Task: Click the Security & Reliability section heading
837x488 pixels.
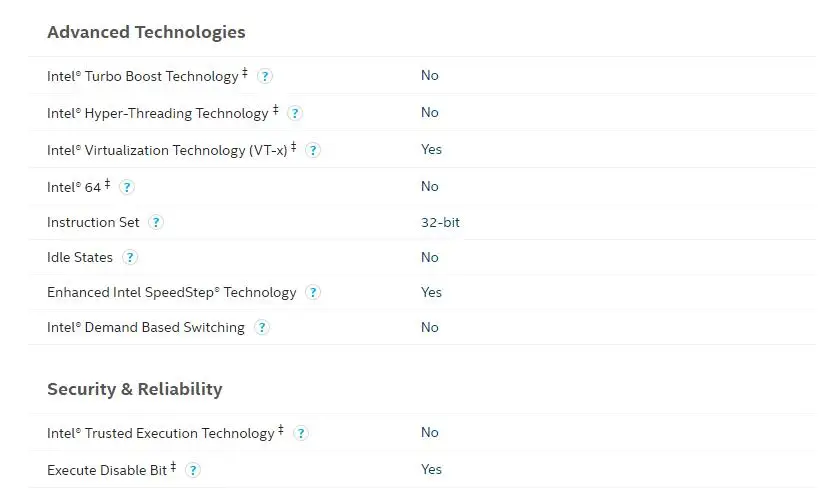Action: pyautogui.click(x=134, y=389)
